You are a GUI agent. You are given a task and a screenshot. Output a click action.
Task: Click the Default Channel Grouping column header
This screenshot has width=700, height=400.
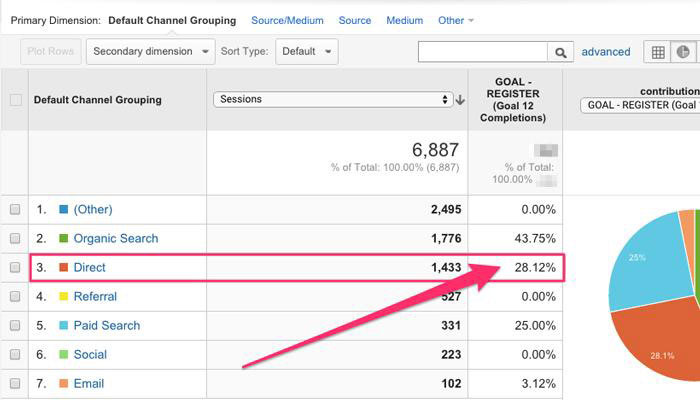pyautogui.click(x=98, y=100)
